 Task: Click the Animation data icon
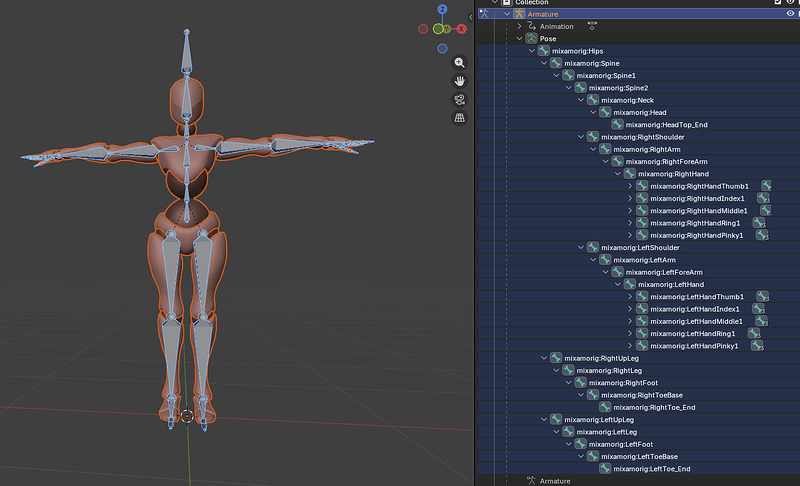[532, 26]
